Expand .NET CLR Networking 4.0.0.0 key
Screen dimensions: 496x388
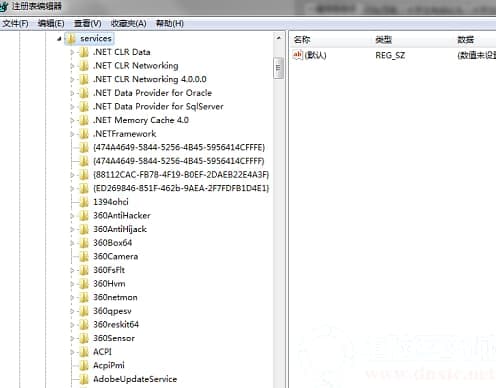tap(72, 80)
